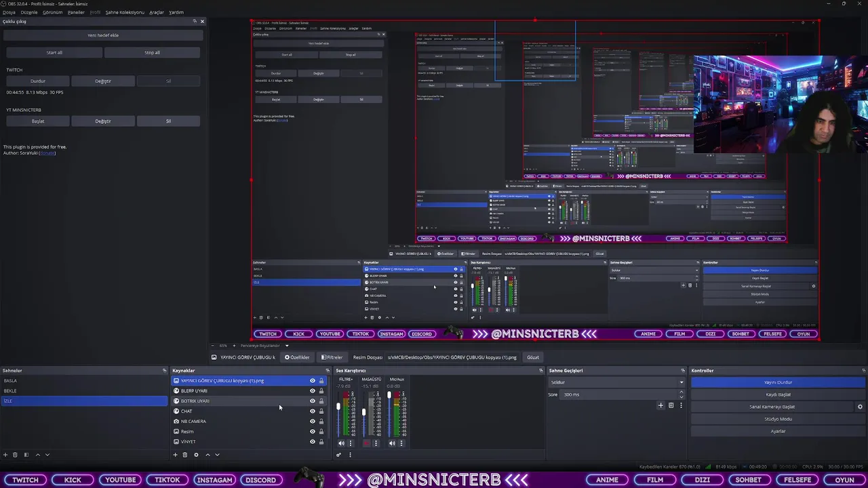Adjust the Mic/Aux volume fader
The width and height of the screenshot is (868, 488).
point(389,394)
